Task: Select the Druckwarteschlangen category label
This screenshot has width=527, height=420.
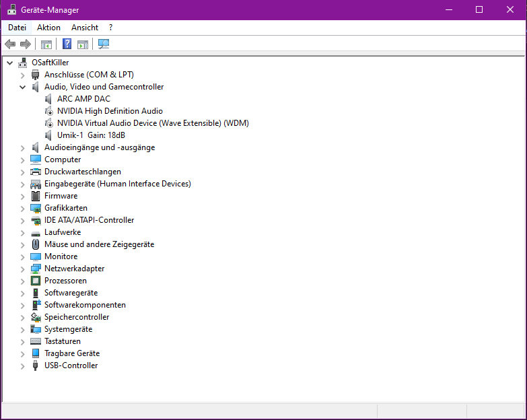Action: 83,172
